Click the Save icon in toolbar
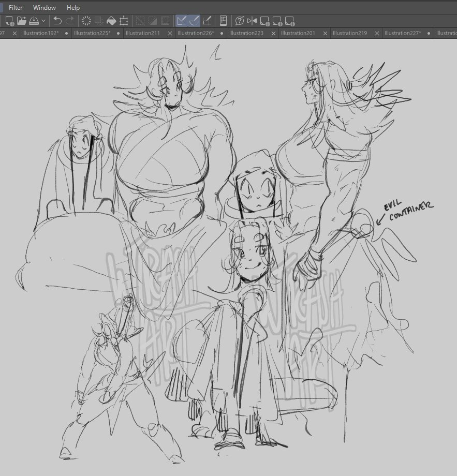Image resolution: width=457 pixels, height=476 pixels. (34, 21)
